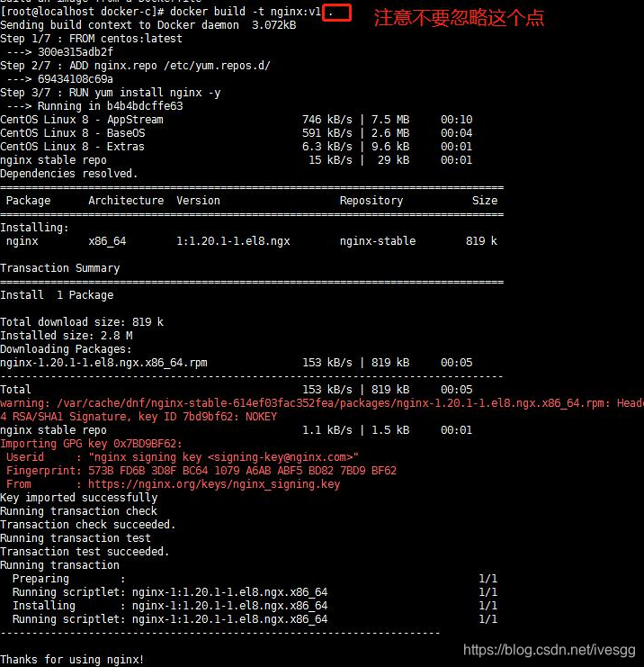Click 'Dependencies resolved.' line

pyautogui.click(x=69, y=174)
